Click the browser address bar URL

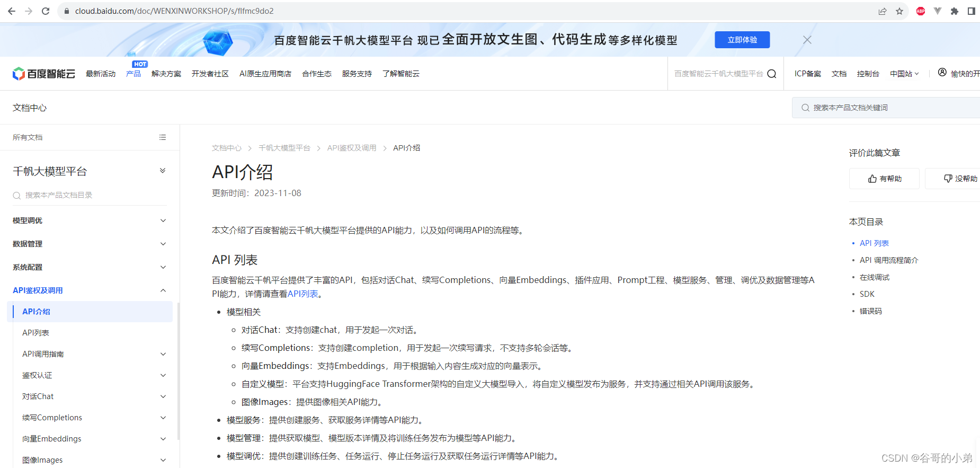[x=174, y=11]
